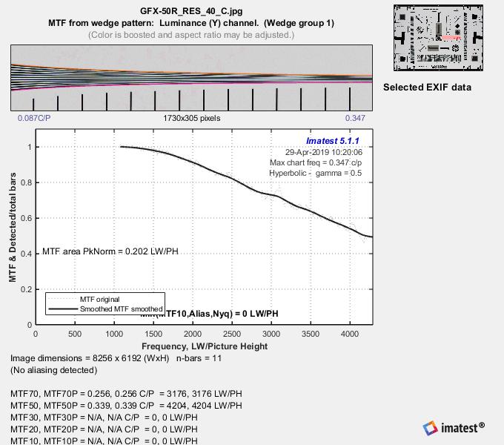This screenshot has width=504, height=445.
Task: Click the 29-Apr-2019 timestamp text
Action: tap(331, 151)
